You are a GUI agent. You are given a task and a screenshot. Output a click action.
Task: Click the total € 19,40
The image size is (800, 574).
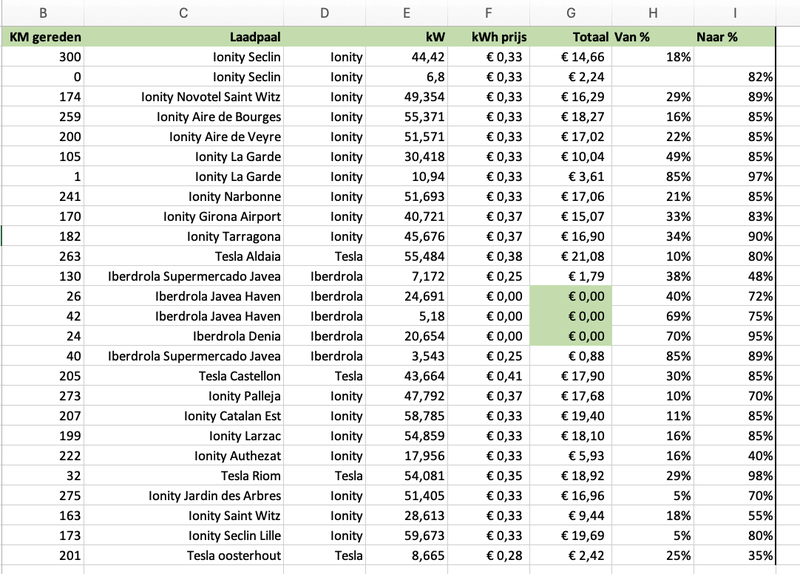click(571, 415)
